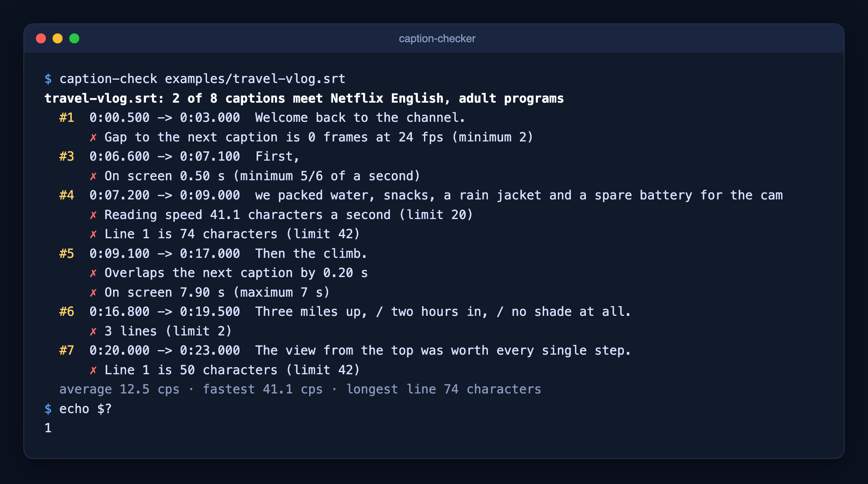Click caption number #1

[67, 118]
